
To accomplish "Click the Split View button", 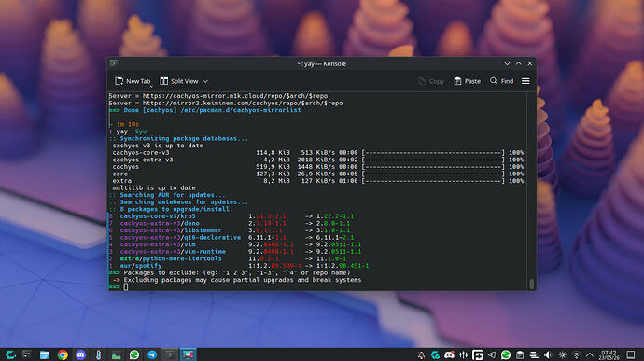I will [178, 81].
